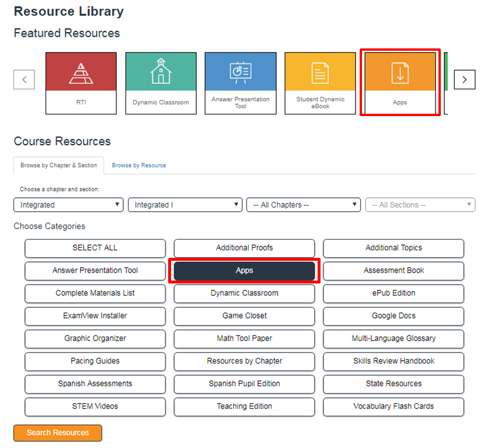Select the Spanish Assessments category

coord(95,384)
